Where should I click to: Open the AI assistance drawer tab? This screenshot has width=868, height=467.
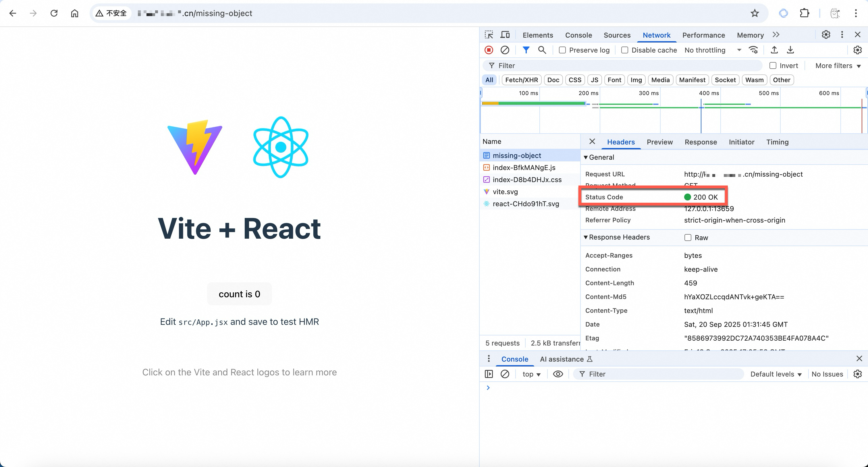click(566, 359)
